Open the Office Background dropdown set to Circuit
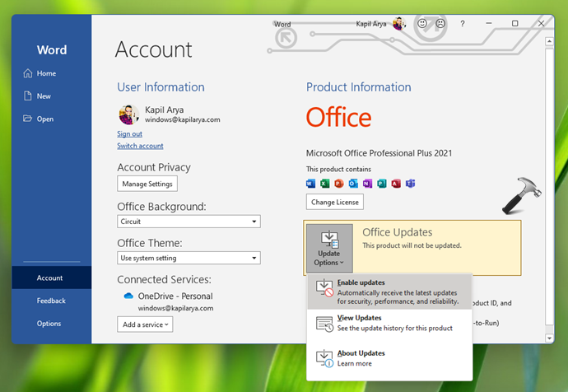 pos(189,222)
